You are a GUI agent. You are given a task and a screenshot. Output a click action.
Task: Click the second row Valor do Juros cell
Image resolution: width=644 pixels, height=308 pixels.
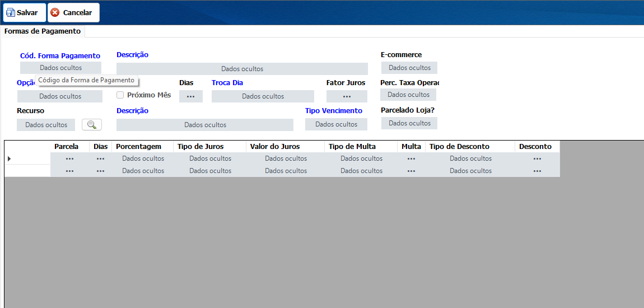(286, 171)
